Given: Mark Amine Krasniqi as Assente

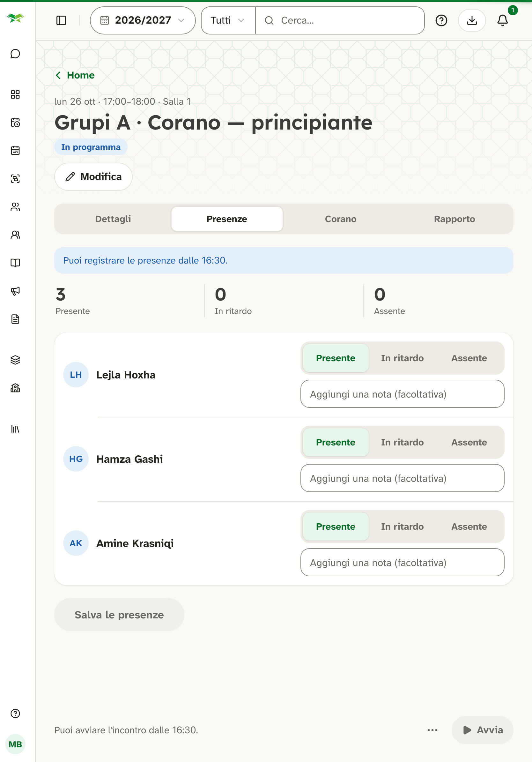Looking at the screenshot, I should click(469, 527).
